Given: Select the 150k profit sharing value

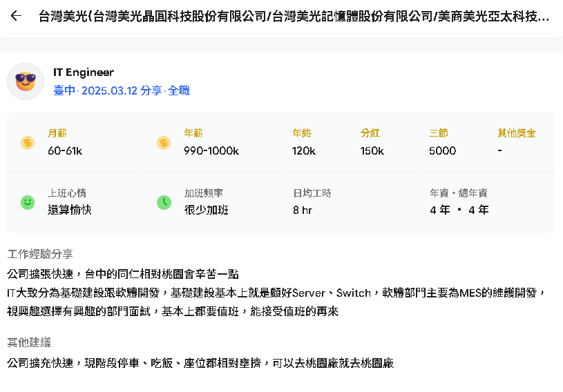Looking at the screenshot, I should pyautogui.click(x=372, y=150).
